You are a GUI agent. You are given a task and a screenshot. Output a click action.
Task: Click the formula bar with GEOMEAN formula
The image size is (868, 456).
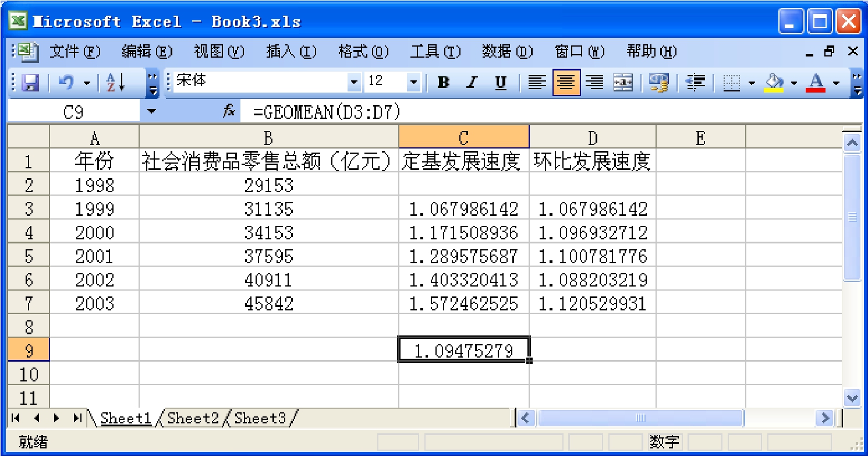pyautogui.click(x=550, y=111)
